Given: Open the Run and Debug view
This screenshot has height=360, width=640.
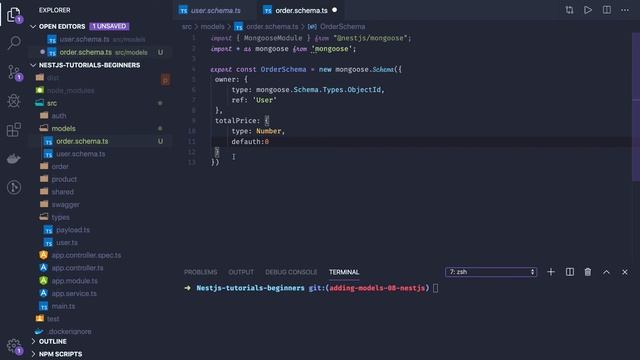Looking at the screenshot, I should [x=14, y=101].
